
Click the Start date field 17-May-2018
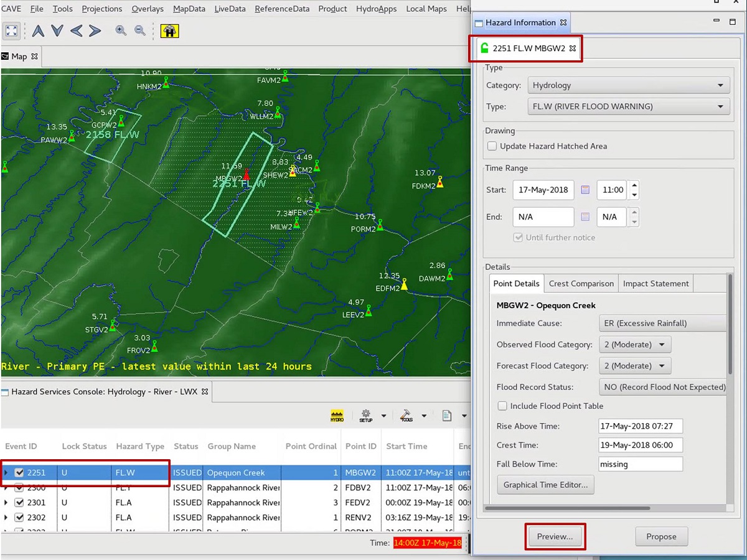[543, 190]
